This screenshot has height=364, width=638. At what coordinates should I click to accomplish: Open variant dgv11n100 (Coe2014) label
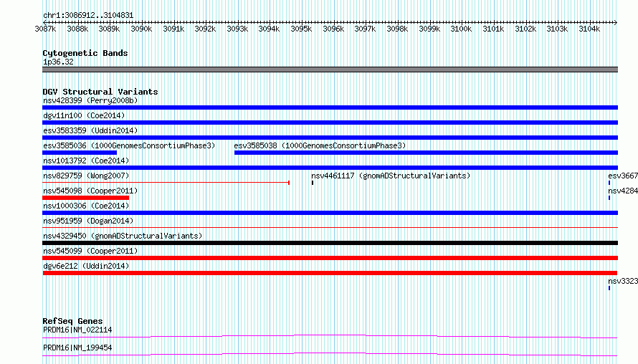[84, 115]
